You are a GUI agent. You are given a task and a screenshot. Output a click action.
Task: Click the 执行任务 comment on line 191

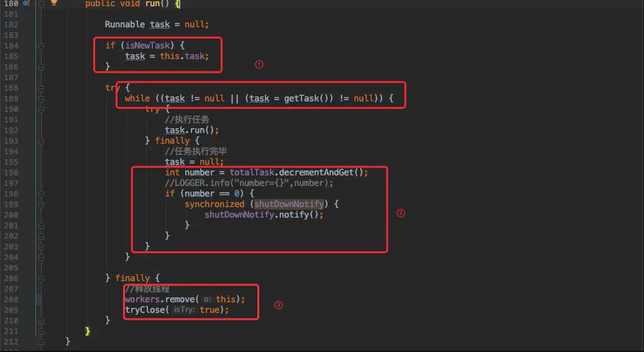187,119
